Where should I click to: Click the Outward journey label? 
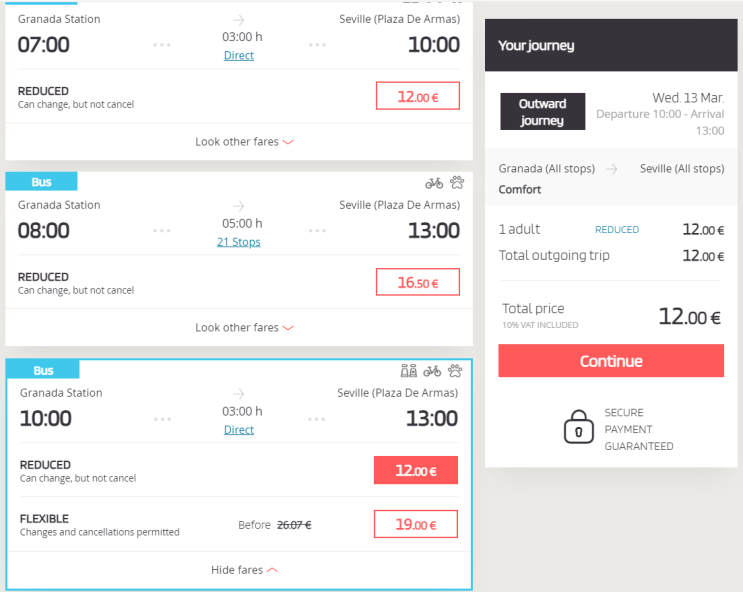[542, 112]
